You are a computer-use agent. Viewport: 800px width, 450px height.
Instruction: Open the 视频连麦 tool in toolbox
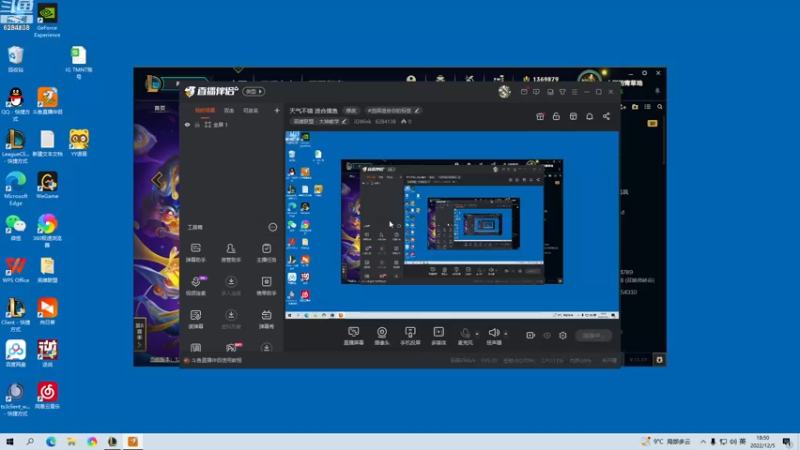point(195,286)
